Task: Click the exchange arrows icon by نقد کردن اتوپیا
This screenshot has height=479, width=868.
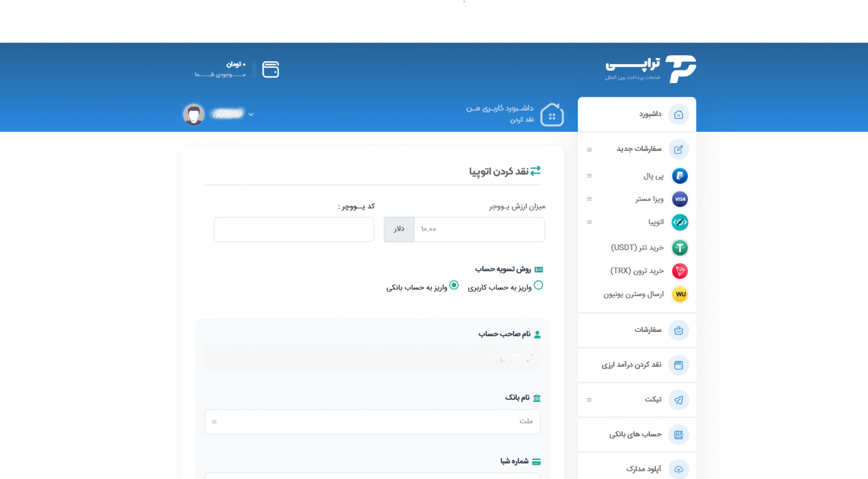Action: 535,171
